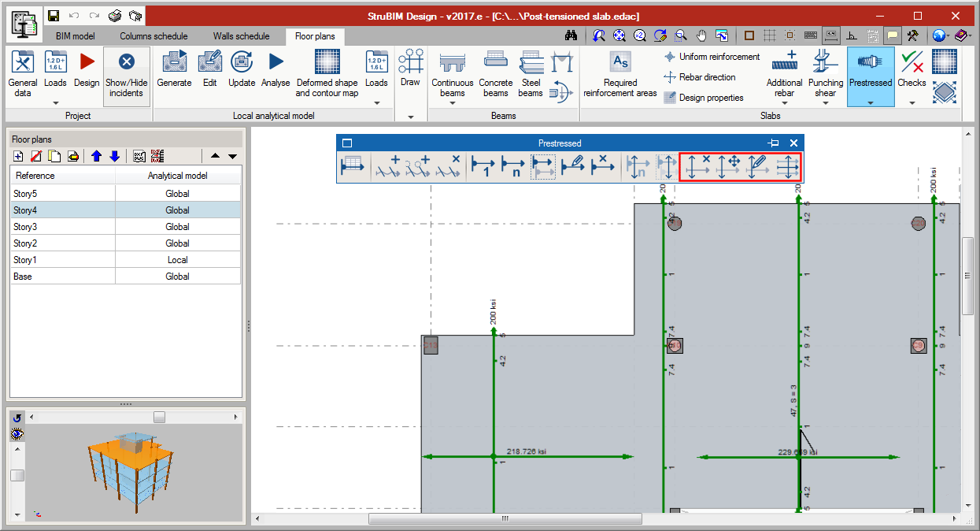Select the Punching shear tool
The width and height of the screenshot is (980, 531).
pyautogui.click(x=825, y=62)
